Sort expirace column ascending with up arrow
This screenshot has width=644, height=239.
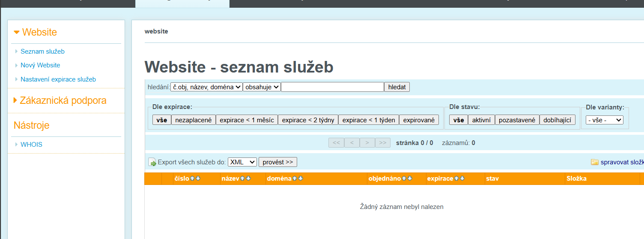point(456,178)
